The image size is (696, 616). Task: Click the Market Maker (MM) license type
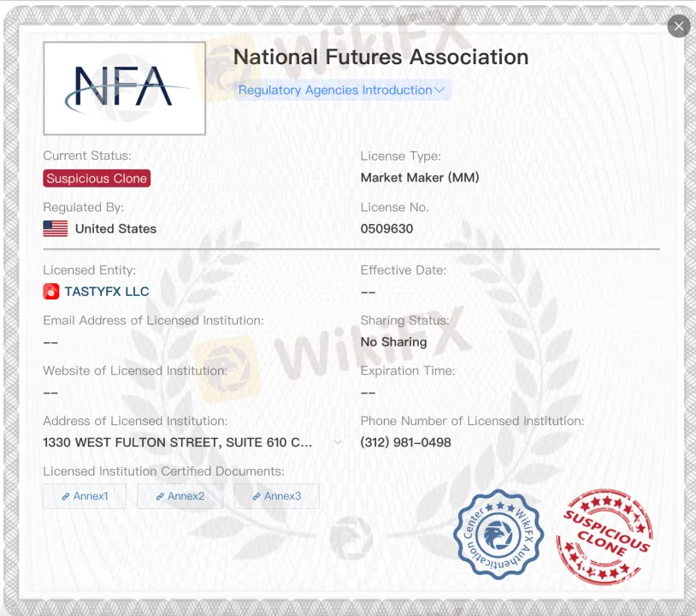(420, 178)
